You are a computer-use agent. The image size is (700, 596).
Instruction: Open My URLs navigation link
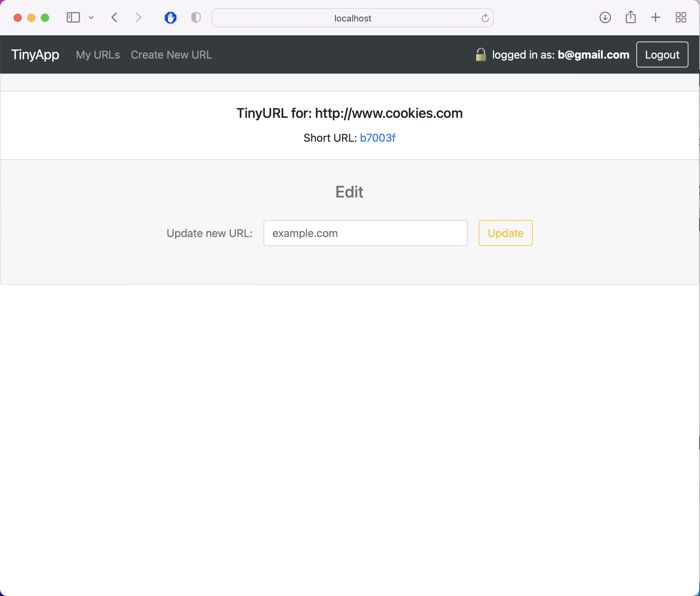pyautogui.click(x=98, y=54)
